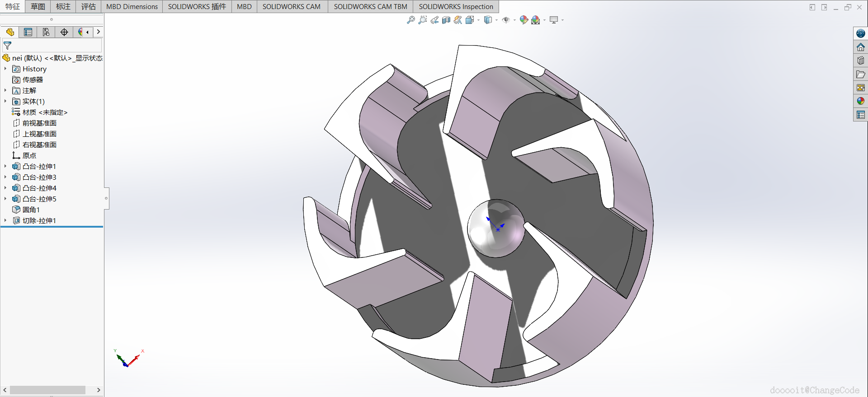Image resolution: width=868 pixels, height=397 pixels.
Task: Select the Zoom to Area tool
Action: coord(422,20)
